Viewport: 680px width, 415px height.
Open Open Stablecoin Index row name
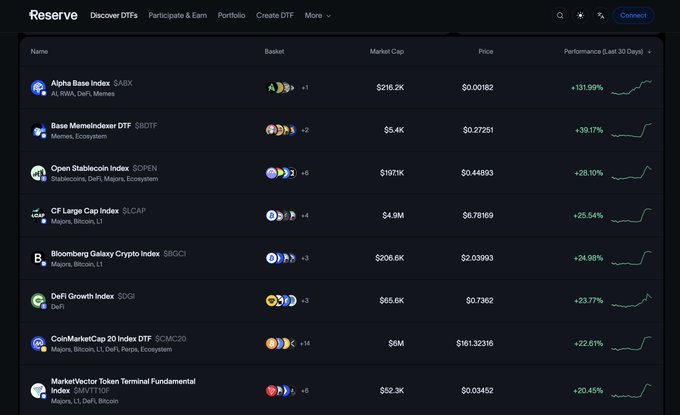90,168
